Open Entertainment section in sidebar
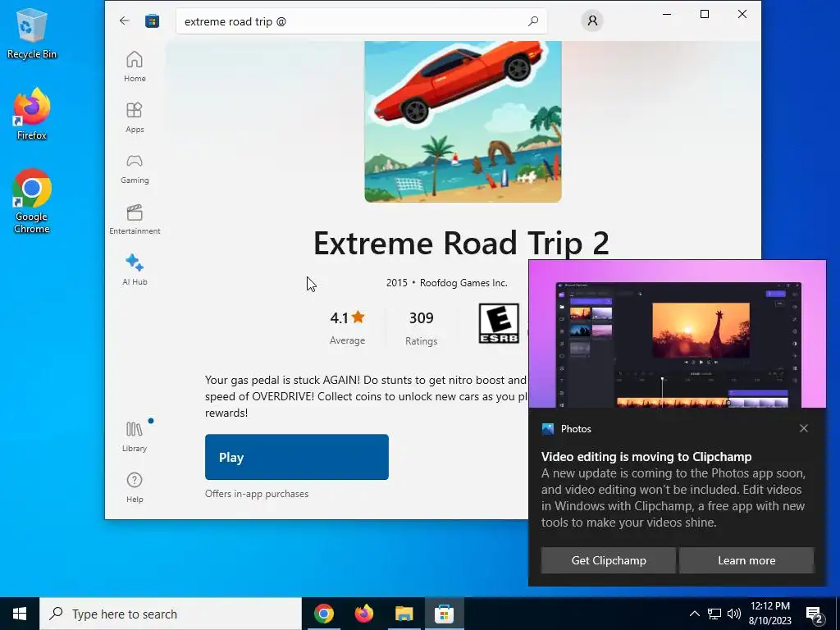The height and width of the screenshot is (630, 840). (x=135, y=219)
